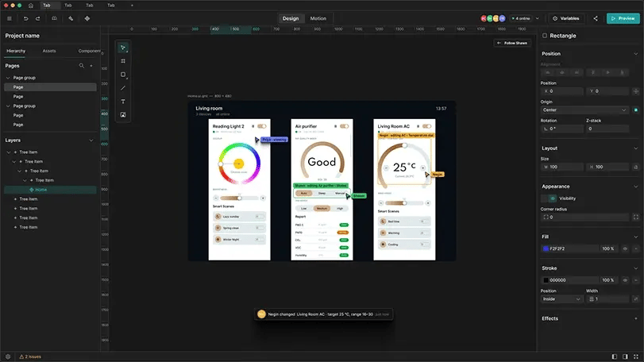Screen dimensions: 644x362
Task: Add an effect with the plus icon
Action: pos(636,318)
